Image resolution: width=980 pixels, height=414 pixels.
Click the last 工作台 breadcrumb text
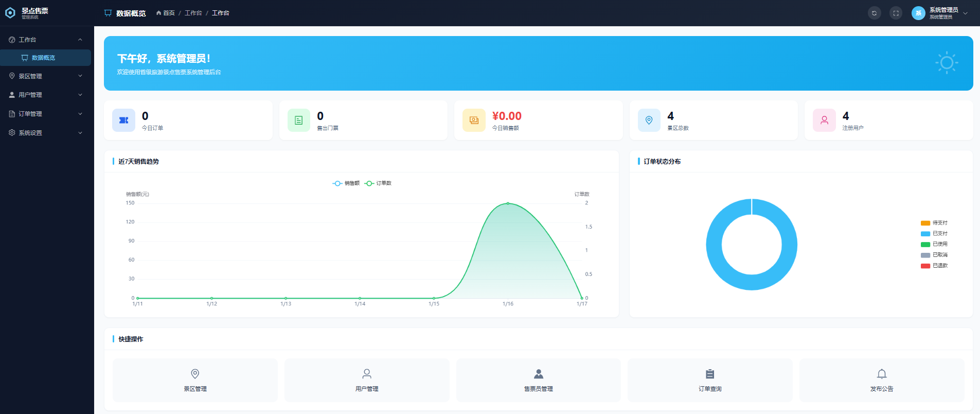click(221, 13)
